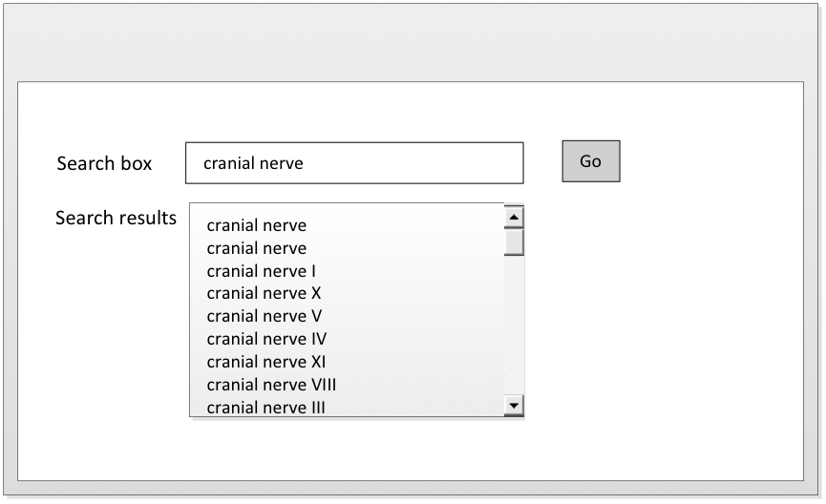Choose the "cranial nerve IV" entry

coord(266,339)
